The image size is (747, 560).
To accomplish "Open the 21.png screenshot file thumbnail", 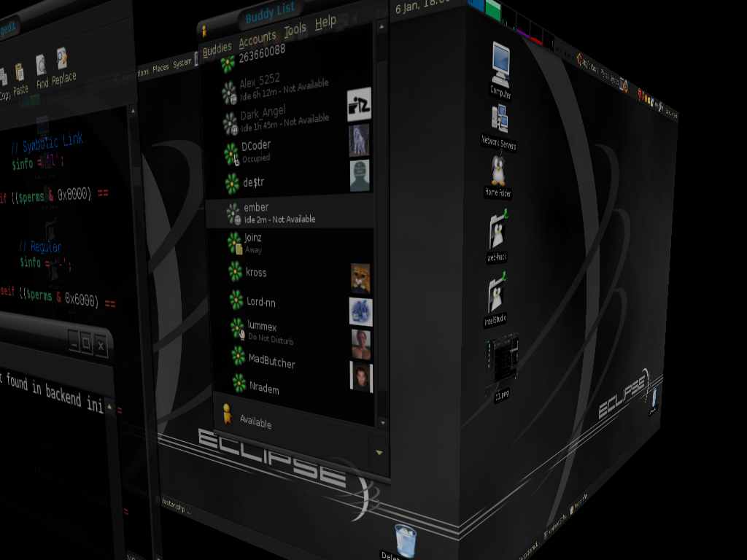I will coord(503,361).
